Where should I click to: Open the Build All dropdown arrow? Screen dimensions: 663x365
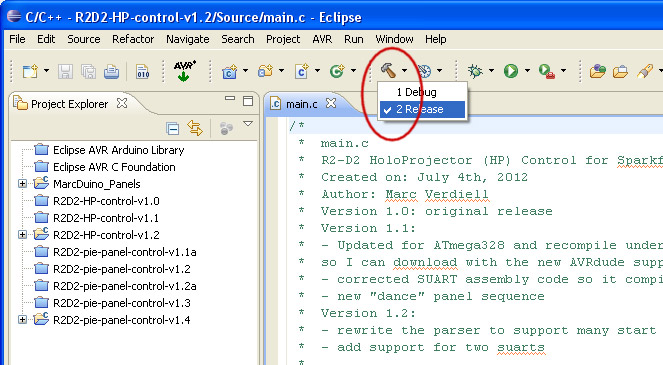440,71
